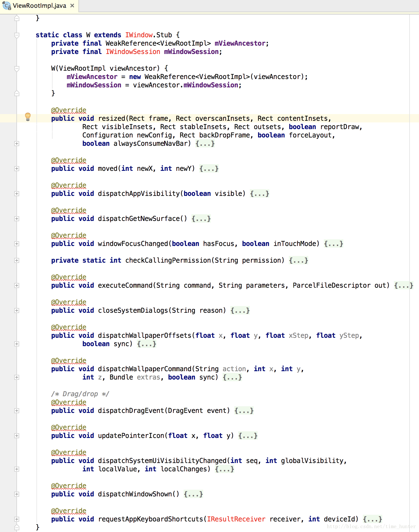Click the fold-end marker at class W closing brace
This screenshot has height=532, width=419.
point(17,527)
